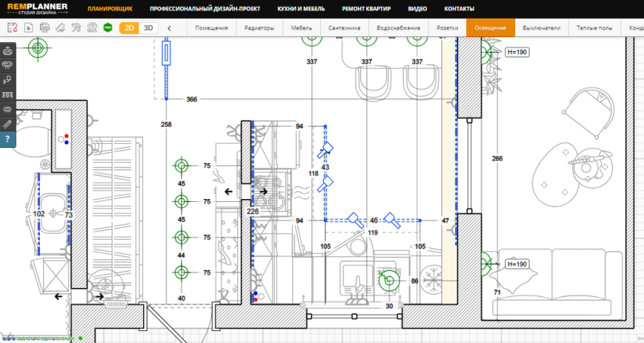Open the Розетки tab
This screenshot has height=343, width=644.
pos(447,28)
